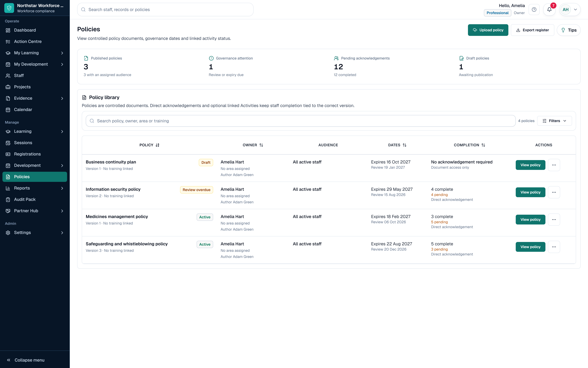View policy for Business continuity plan

pyautogui.click(x=530, y=165)
